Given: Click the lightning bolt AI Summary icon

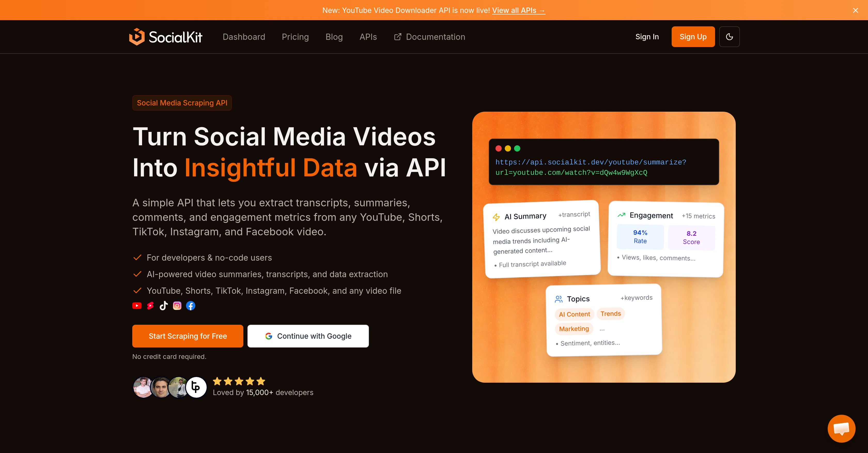Looking at the screenshot, I should (496, 217).
